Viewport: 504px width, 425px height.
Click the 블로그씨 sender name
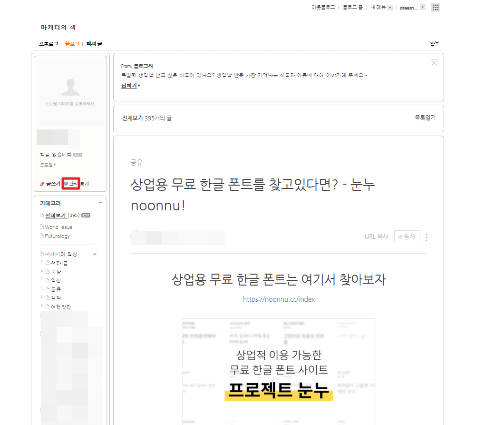143,66
